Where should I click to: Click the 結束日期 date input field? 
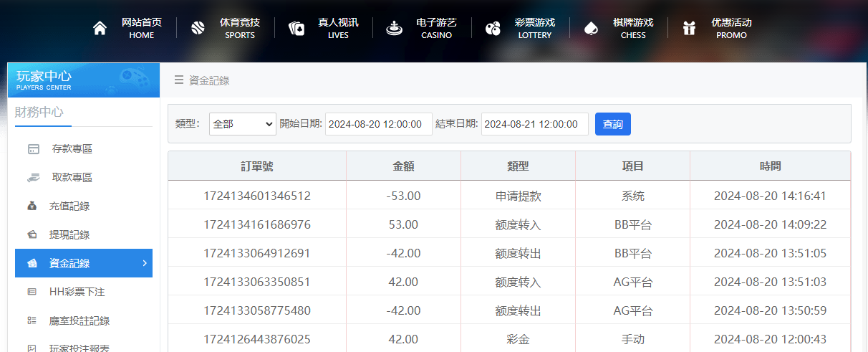535,124
